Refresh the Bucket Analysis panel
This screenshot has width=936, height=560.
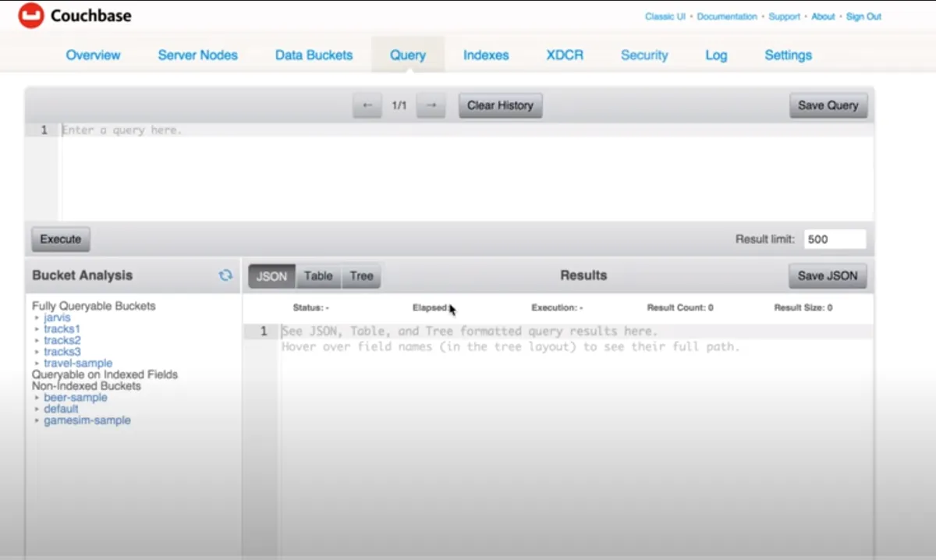click(225, 275)
